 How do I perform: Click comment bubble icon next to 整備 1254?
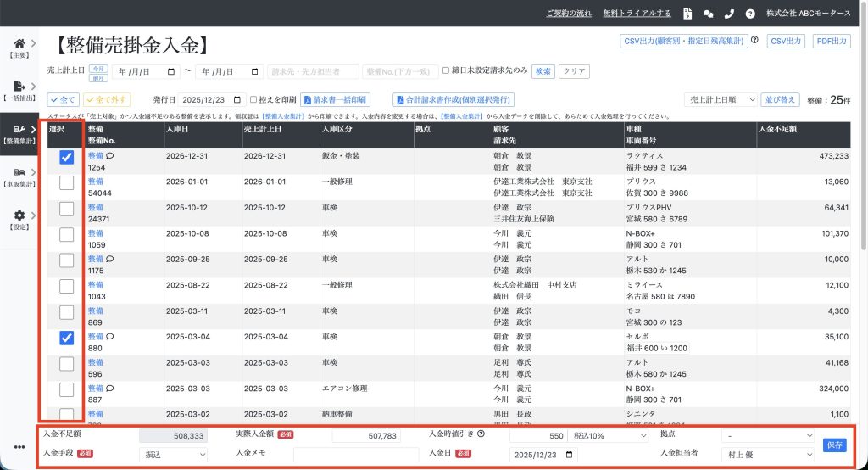pyautogui.click(x=110, y=155)
